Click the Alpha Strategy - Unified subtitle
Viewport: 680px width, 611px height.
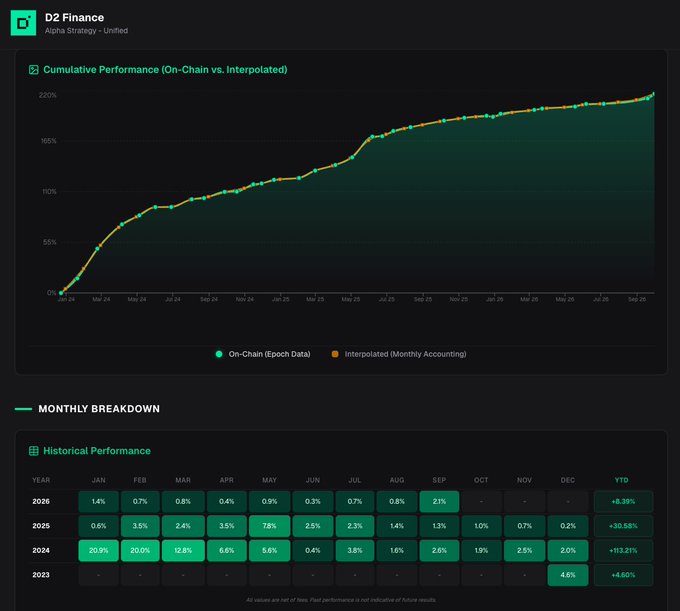86,31
